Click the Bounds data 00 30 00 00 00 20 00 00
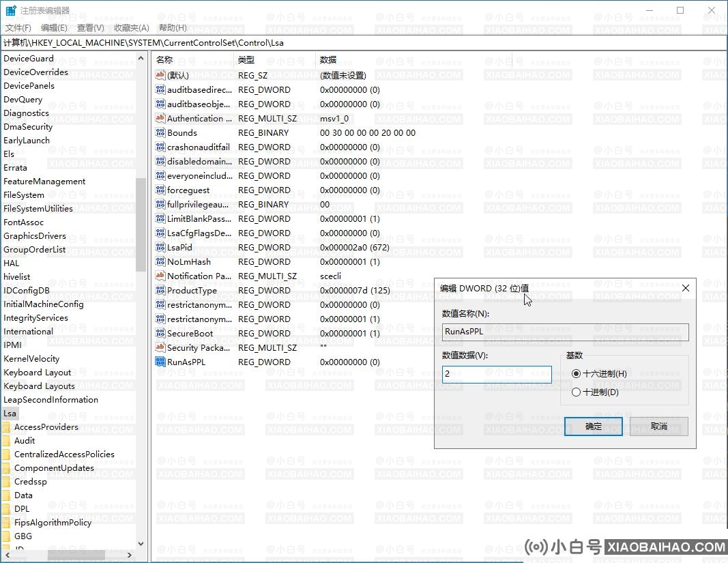Screen dimensions: 728x563 368,133
